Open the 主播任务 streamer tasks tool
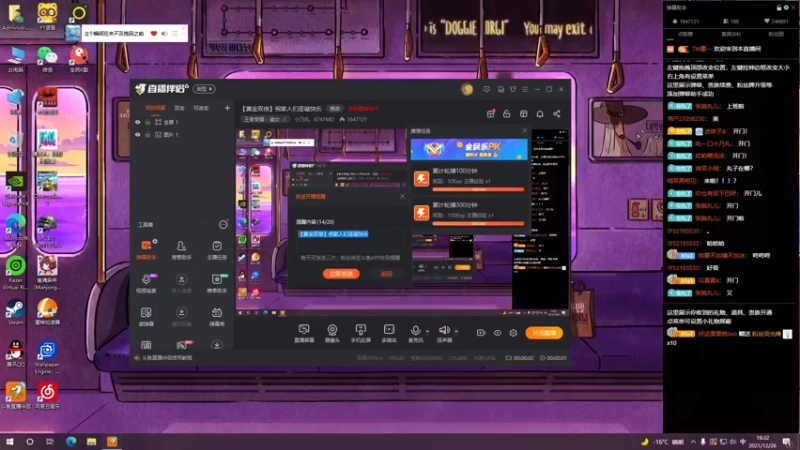 click(217, 249)
